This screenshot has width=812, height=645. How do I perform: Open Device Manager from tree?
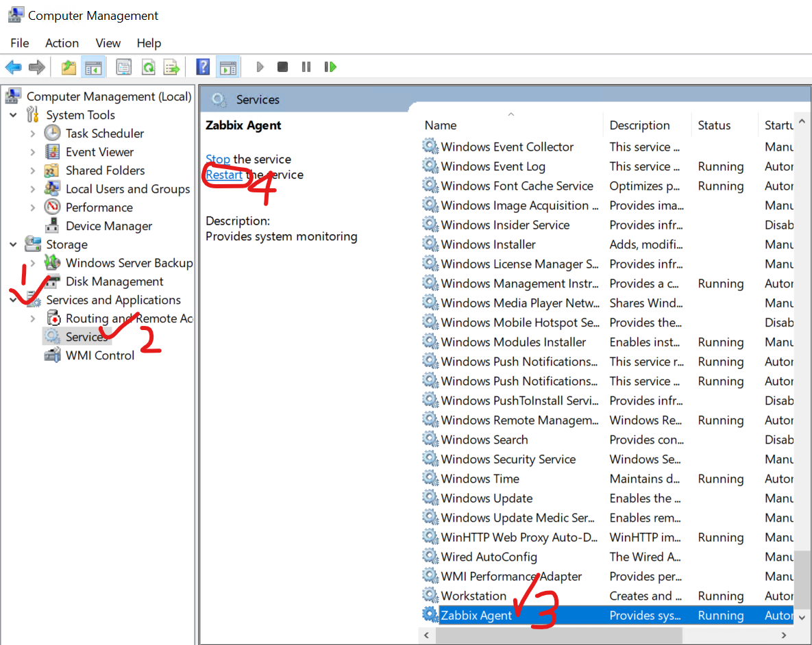click(109, 226)
